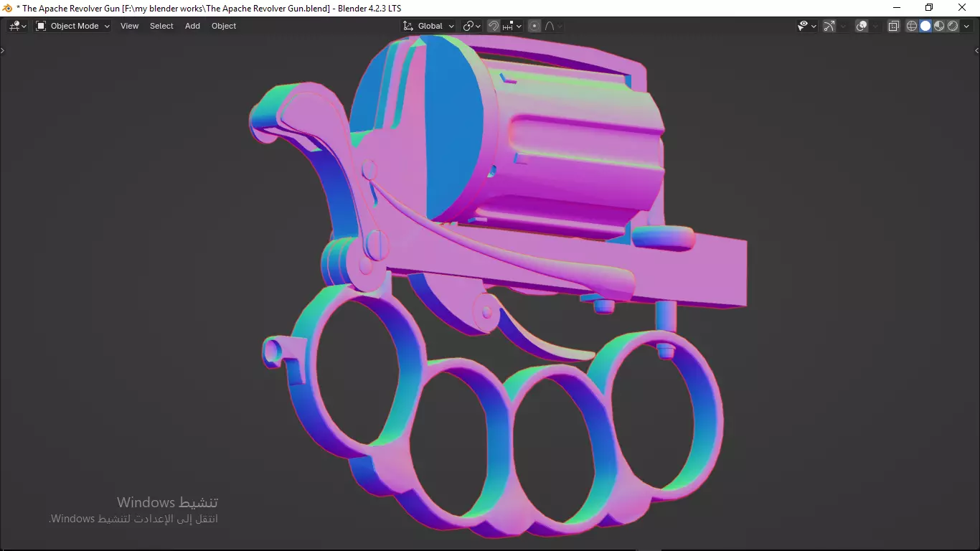
Task: Open the editor type selector
Action: pos(18,26)
